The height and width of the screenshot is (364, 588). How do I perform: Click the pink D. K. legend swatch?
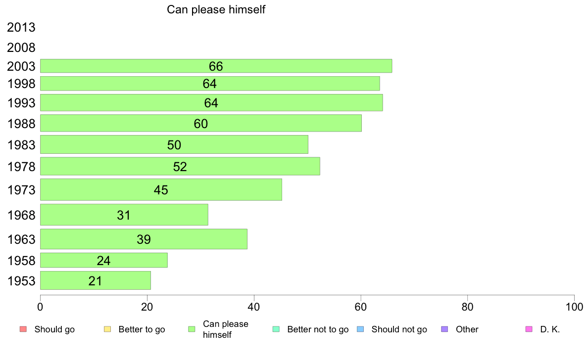coord(529,329)
